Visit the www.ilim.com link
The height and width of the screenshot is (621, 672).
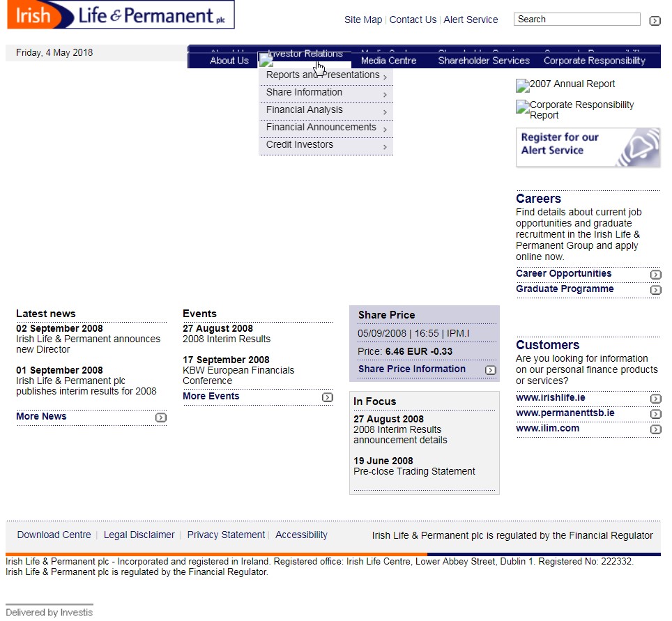[x=547, y=428]
